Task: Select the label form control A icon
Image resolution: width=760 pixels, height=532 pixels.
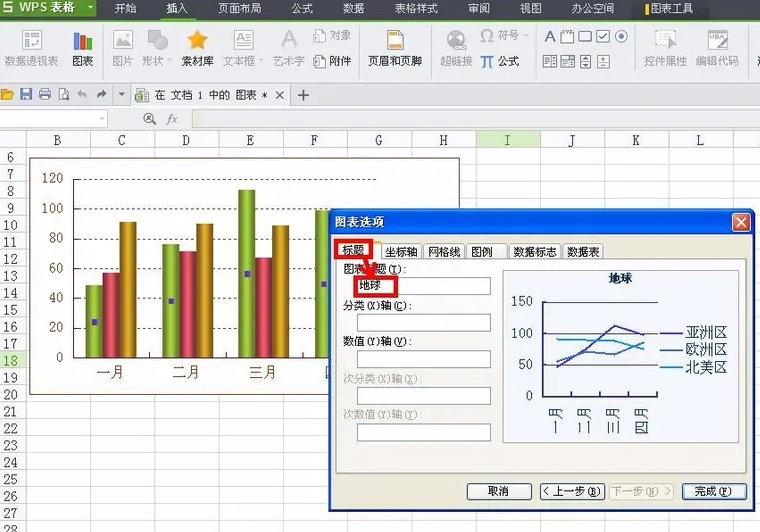Action: [550, 36]
